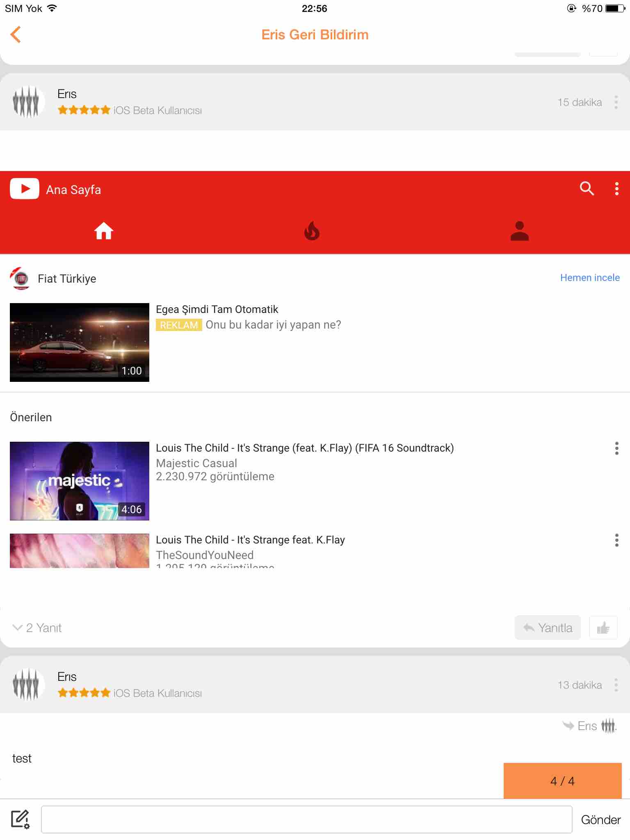The image size is (630, 840).
Task: Open the compose editor settings icon
Action: [x=20, y=819]
